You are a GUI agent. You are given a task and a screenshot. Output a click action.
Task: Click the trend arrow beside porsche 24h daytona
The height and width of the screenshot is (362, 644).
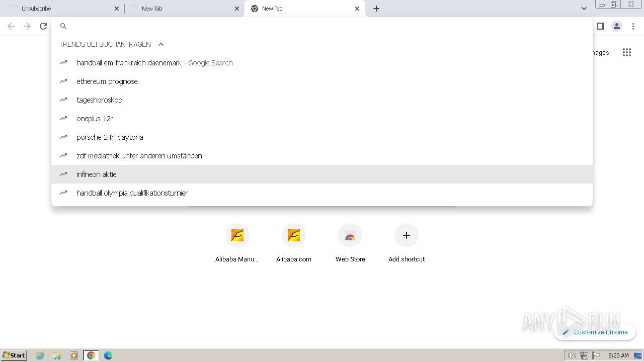click(63, 137)
